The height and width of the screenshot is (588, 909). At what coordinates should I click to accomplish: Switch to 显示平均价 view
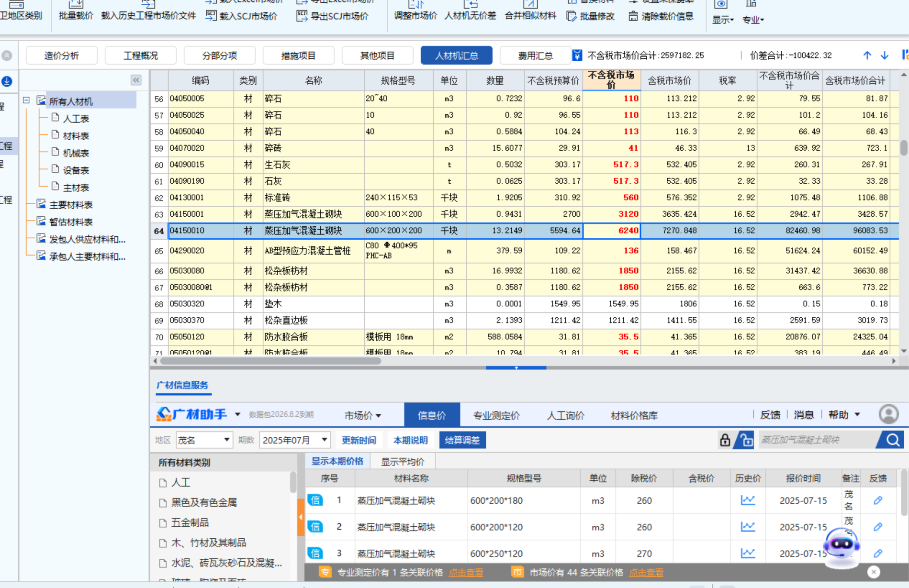[x=403, y=461]
